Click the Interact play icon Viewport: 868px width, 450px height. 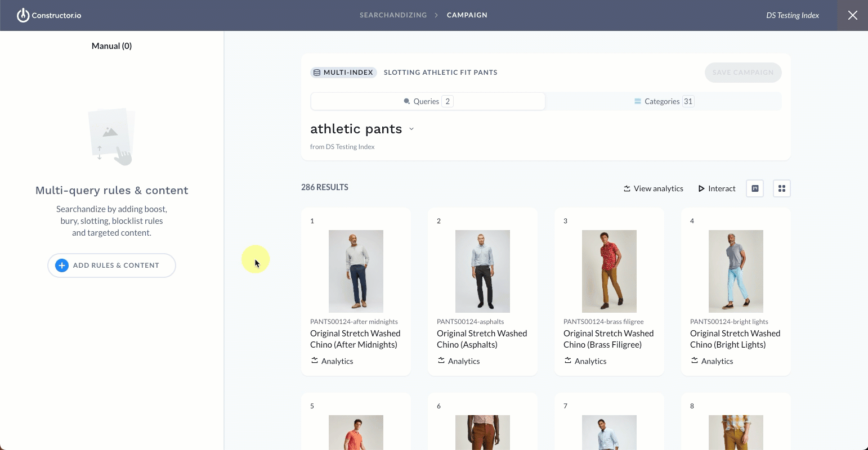701,188
